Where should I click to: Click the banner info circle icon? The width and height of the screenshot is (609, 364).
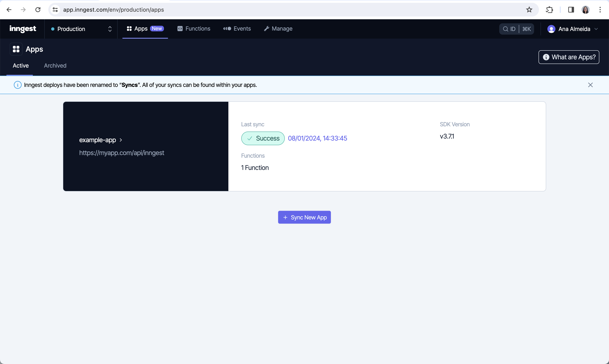pos(18,85)
